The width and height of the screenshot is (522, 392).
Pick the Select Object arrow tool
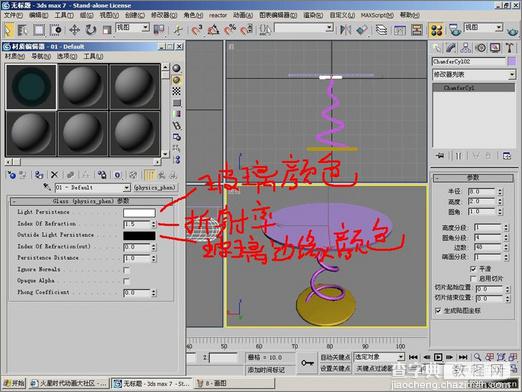pos(8,30)
